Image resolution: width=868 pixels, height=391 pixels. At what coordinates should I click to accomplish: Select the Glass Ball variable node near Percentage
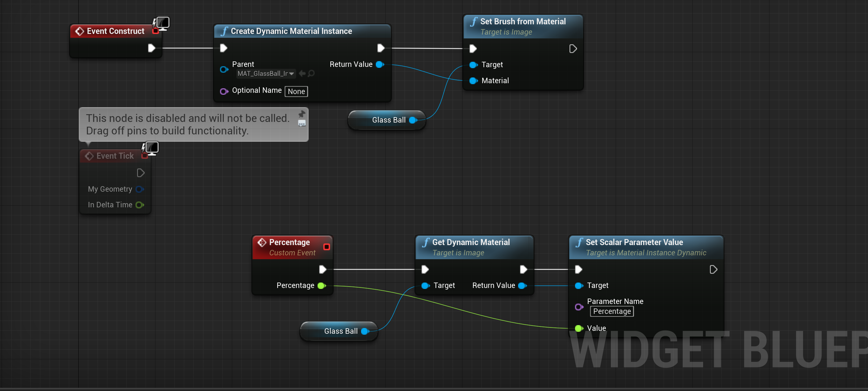coord(338,331)
